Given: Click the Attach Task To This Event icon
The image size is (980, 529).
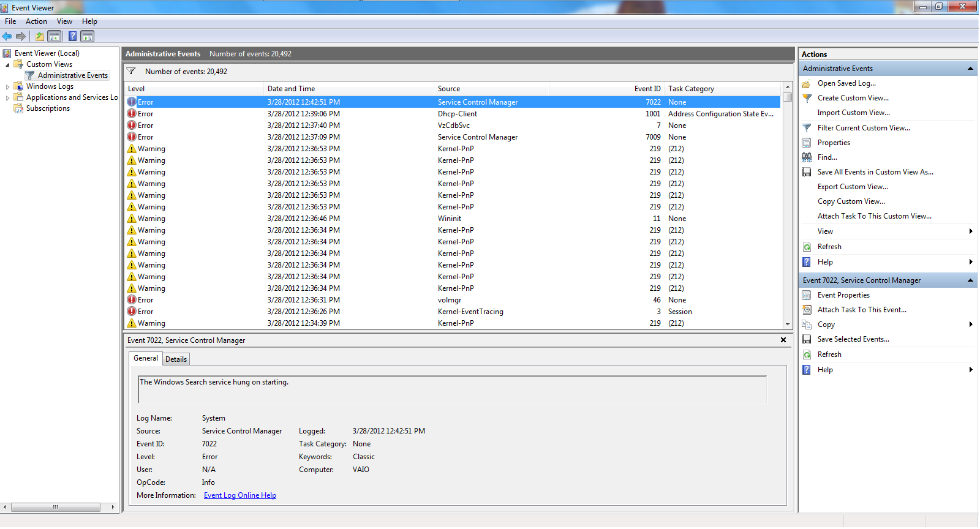Looking at the screenshot, I should (807, 310).
